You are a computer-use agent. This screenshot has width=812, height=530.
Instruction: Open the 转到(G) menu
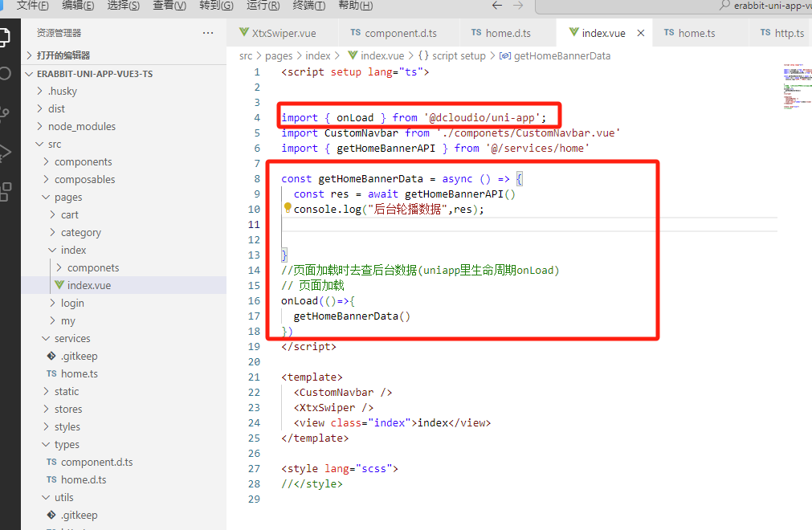[x=217, y=5]
